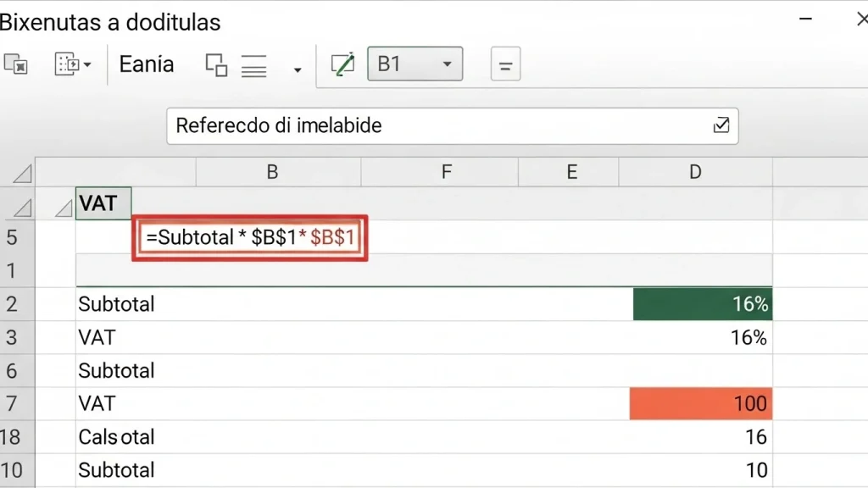Viewport: 868px width, 488px height.
Task: Select column D header
Action: [695, 172]
